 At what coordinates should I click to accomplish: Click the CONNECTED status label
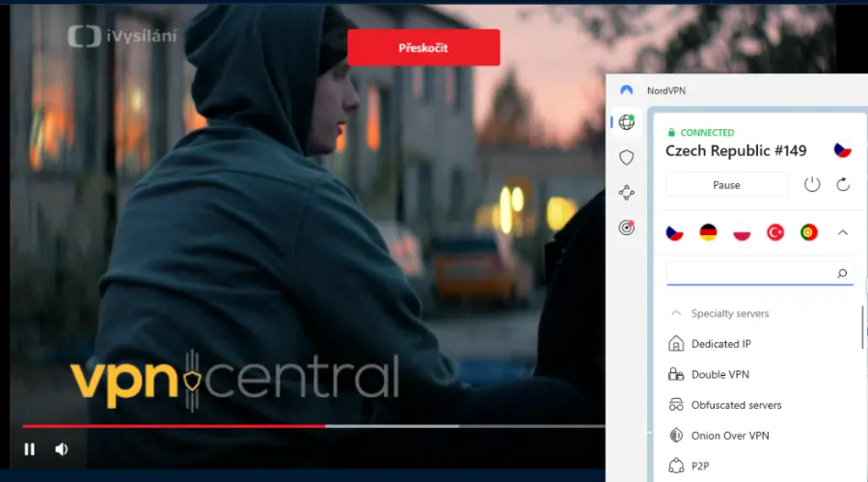coord(707,133)
